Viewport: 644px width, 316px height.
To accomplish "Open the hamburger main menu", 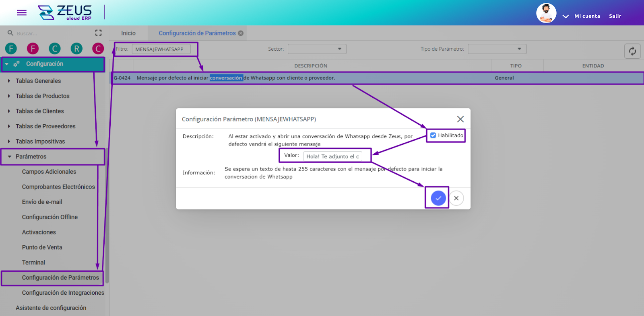I will click(22, 13).
